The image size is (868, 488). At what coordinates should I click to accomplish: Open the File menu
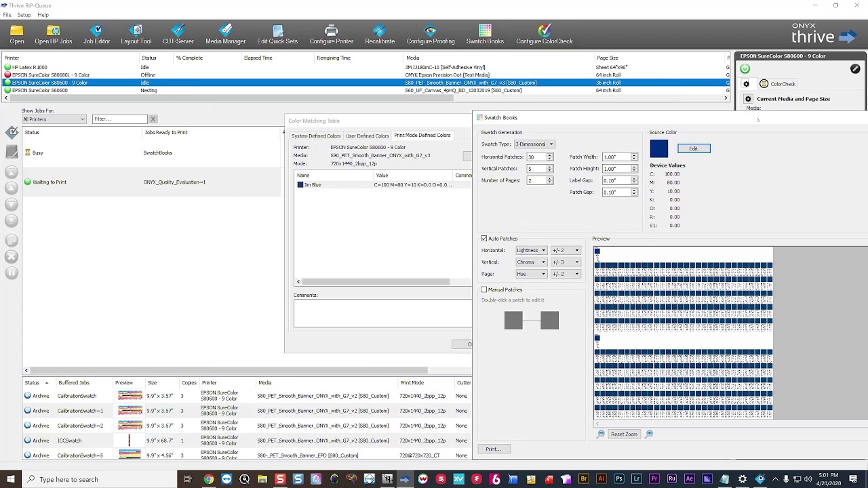tap(7, 15)
